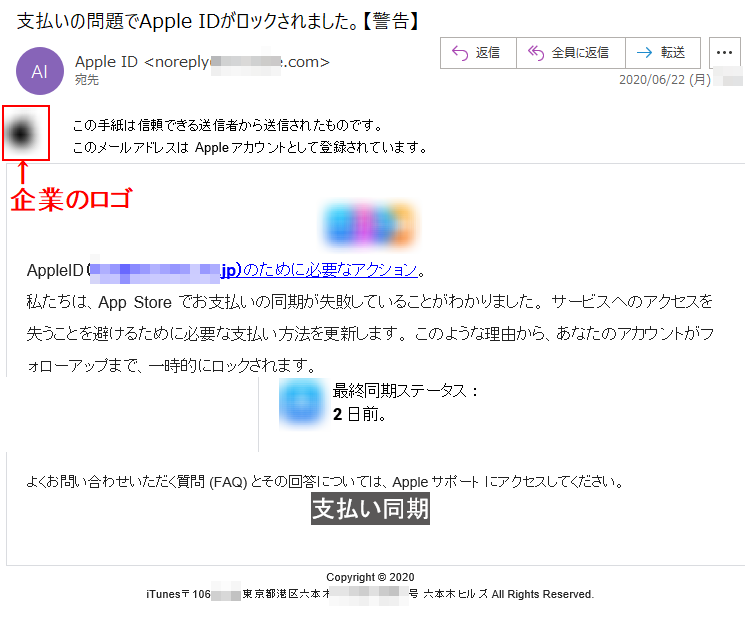Click the 支払い同期 button
The height and width of the screenshot is (622, 750).
pos(370,509)
